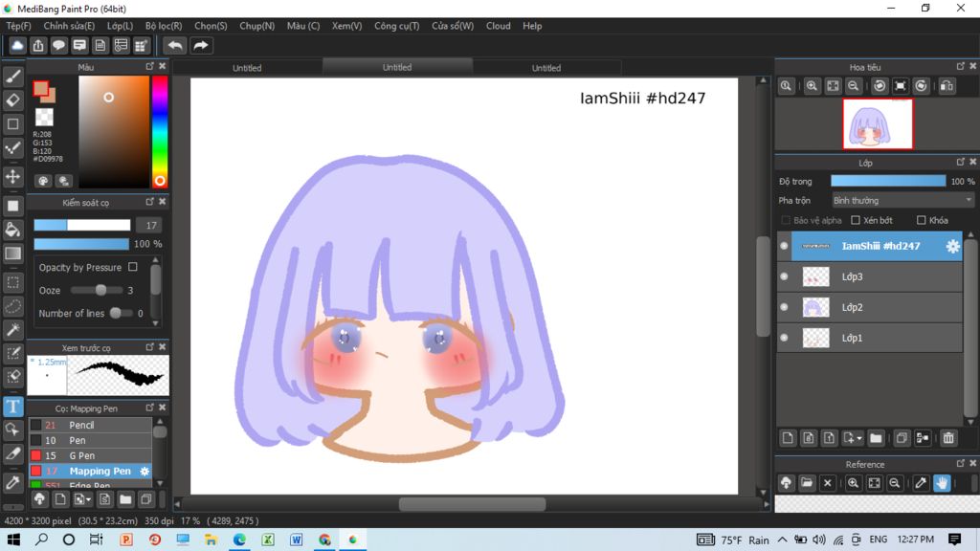Select the Eraser tool
980x551 pixels.
click(x=13, y=99)
